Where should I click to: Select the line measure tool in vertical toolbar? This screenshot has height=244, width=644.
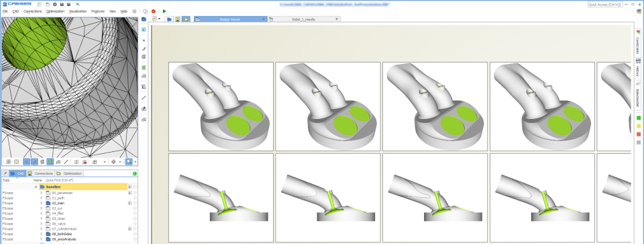144,98
